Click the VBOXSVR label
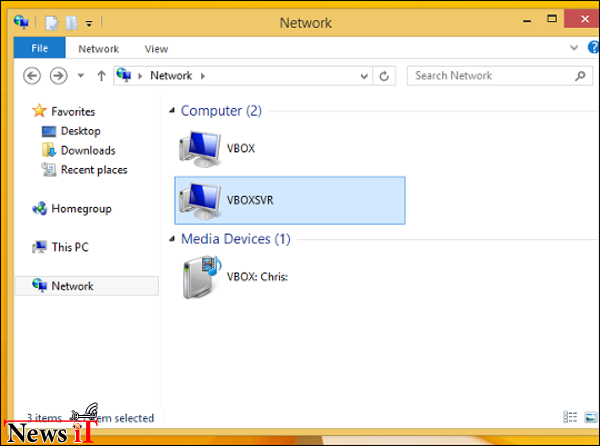Screen dimensions: 600x446 (250, 200)
